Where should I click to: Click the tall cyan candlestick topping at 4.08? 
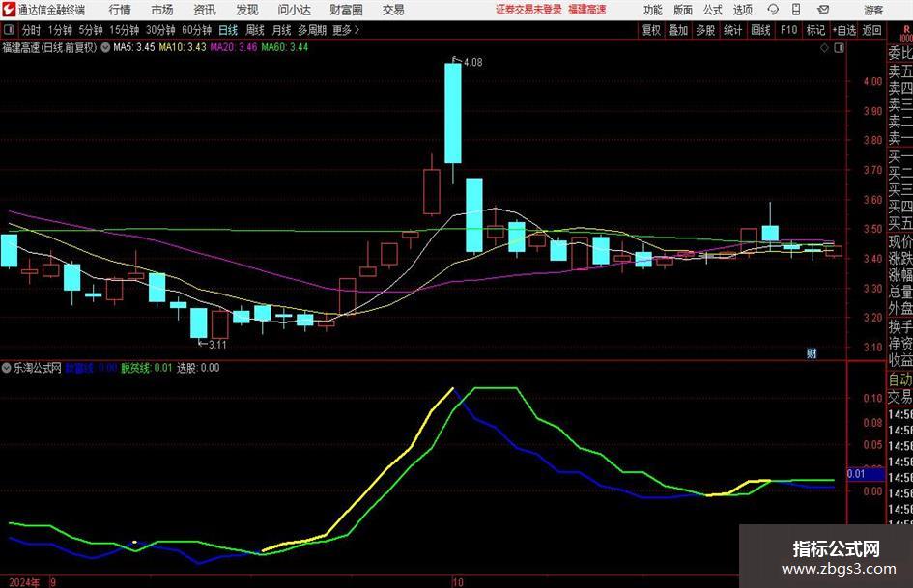453,113
